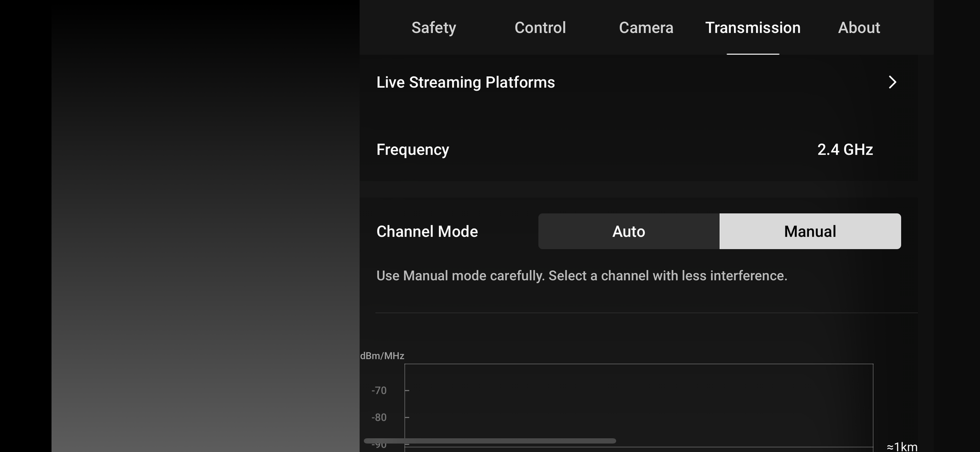The width and height of the screenshot is (980, 452).
Task: Click the 2.4 GHz frequency value
Action: [x=845, y=149]
